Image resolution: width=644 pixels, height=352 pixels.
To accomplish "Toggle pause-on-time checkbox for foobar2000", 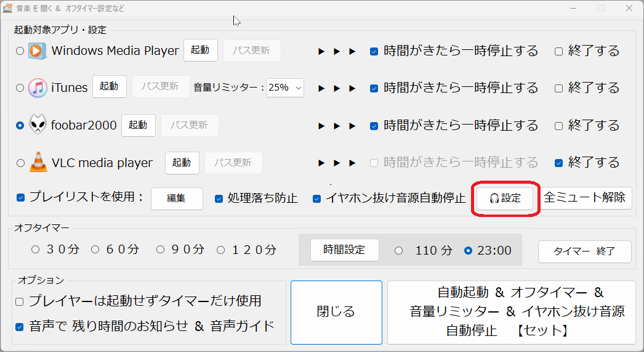I will (374, 126).
